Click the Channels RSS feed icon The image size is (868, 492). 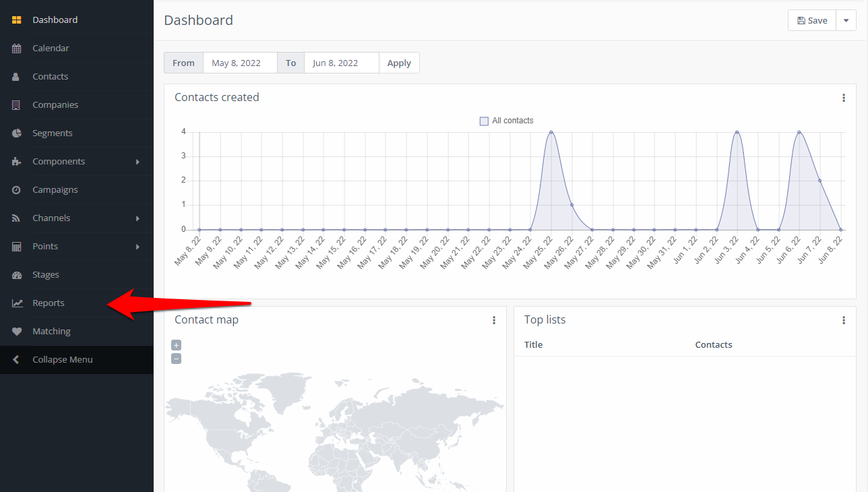tap(16, 218)
